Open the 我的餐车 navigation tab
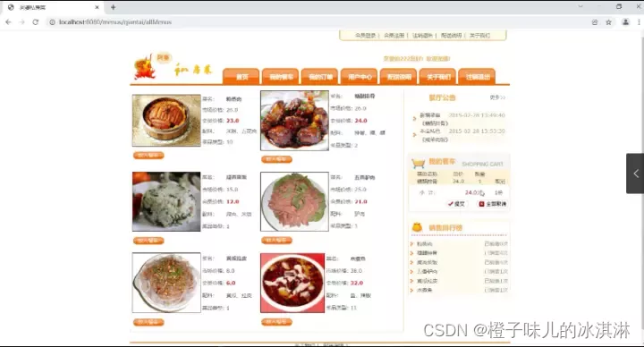This screenshot has height=347, width=644. pyautogui.click(x=281, y=77)
